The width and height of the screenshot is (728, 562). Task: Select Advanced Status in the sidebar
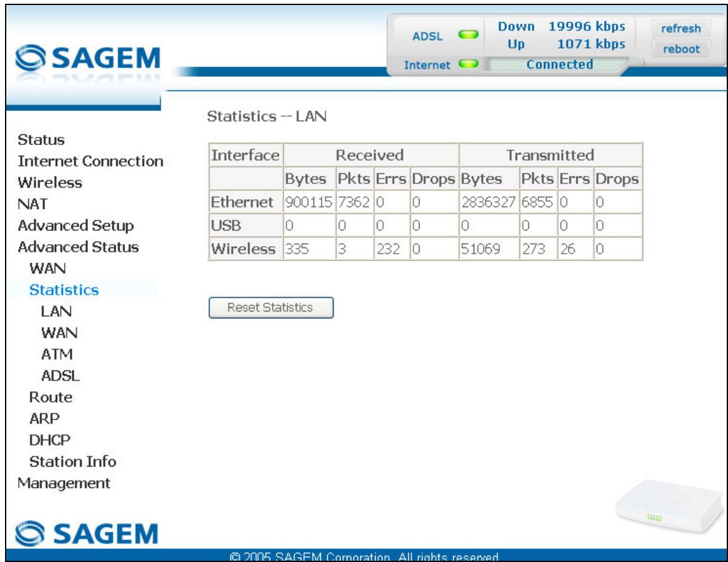(x=78, y=247)
